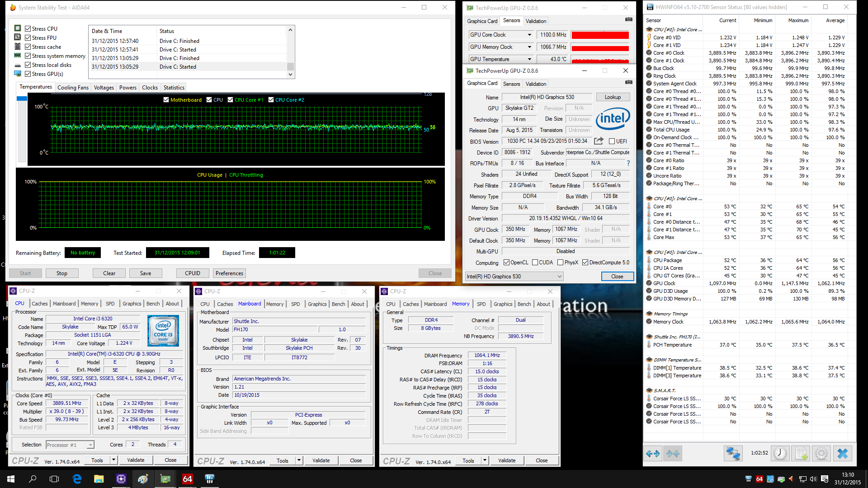Click network icon in system tray
The width and height of the screenshot is (868, 488).
pyautogui.click(x=802, y=479)
